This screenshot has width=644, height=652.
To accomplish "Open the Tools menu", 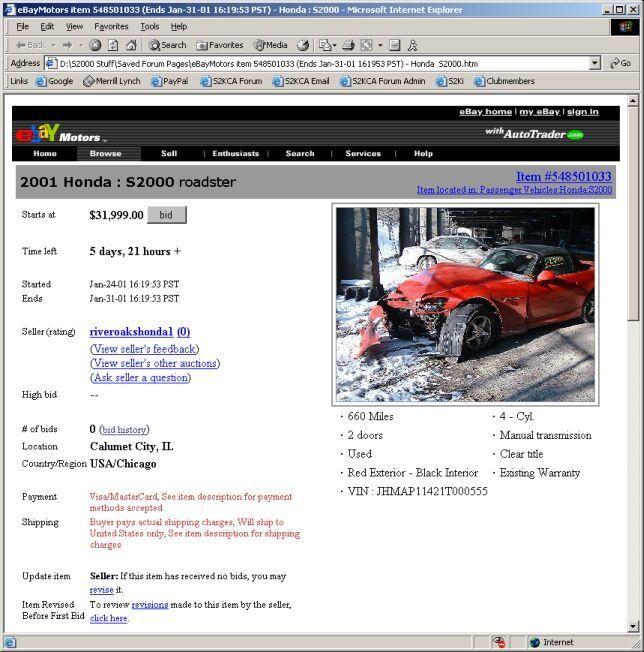I will [150, 27].
